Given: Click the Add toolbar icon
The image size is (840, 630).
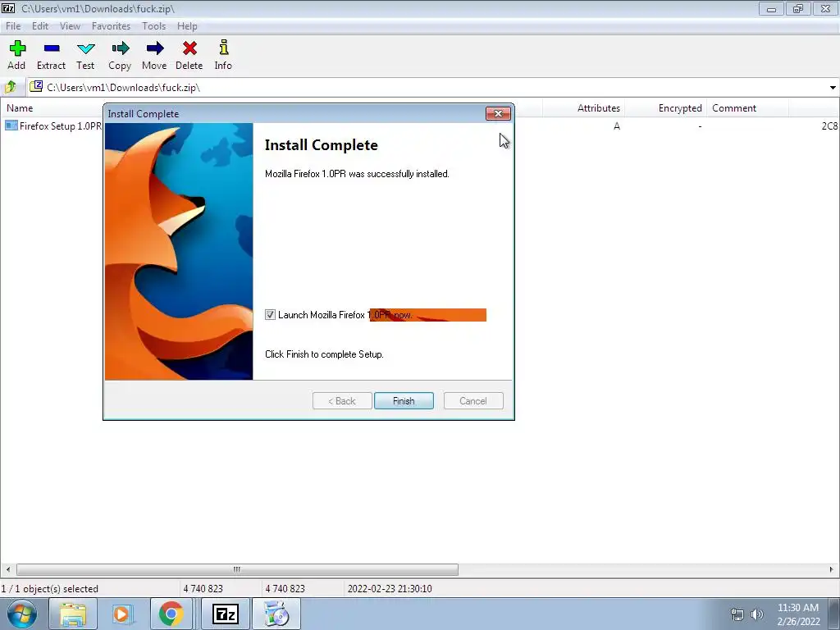Looking at the screenshot, I should tap(17, 48).
